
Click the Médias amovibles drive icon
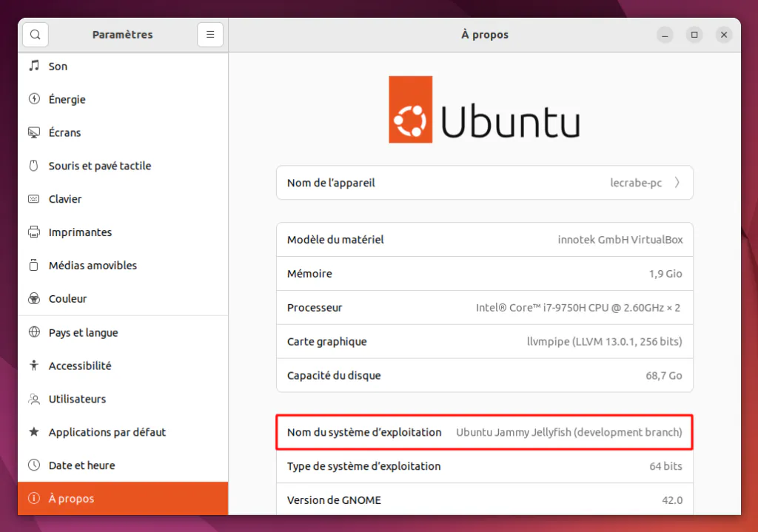[x=34, y=266]
